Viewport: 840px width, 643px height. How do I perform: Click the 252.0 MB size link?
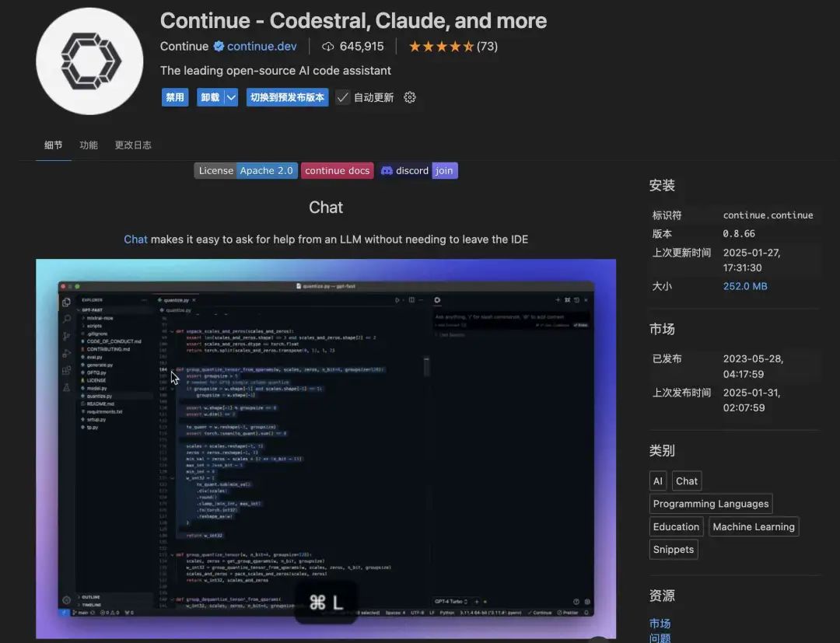(744, 286)
